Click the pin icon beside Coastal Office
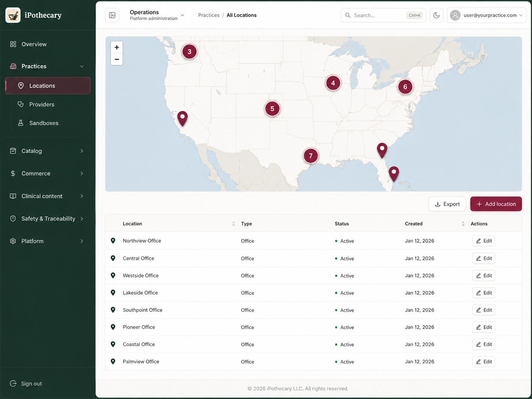532x399 pixels. tap(113, 344)
